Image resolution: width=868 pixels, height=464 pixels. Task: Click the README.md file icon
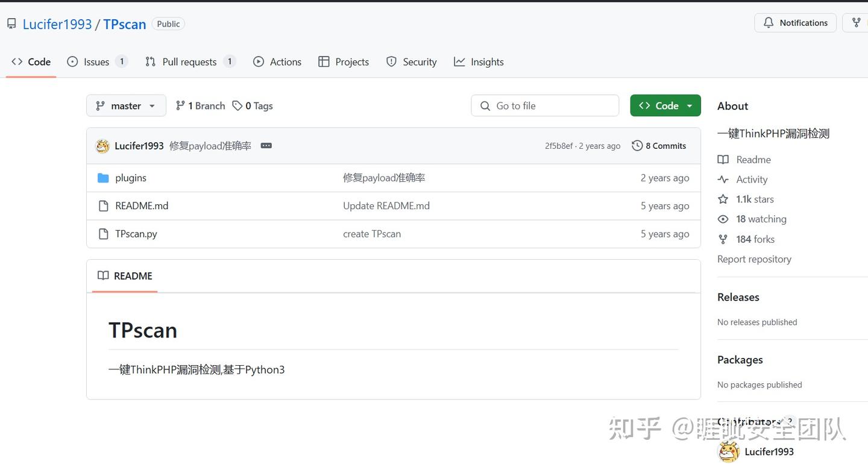tap(103, 205)
